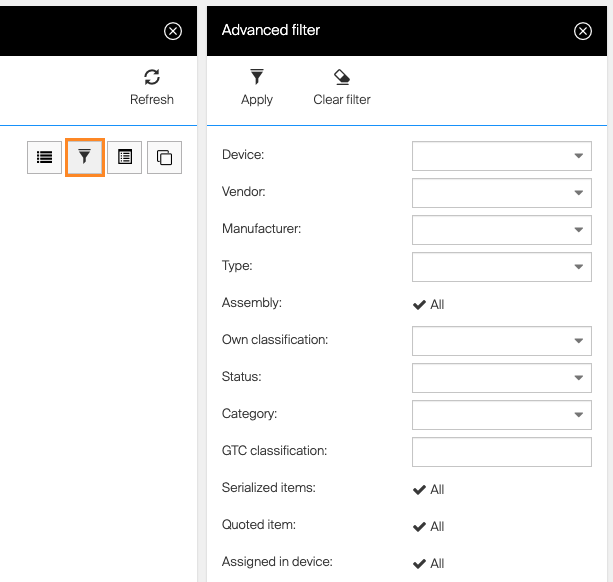The width and height of the screenshot is (613, 582).
Task: Open the Vendor dropdown list
Action: tap(501, 193)
